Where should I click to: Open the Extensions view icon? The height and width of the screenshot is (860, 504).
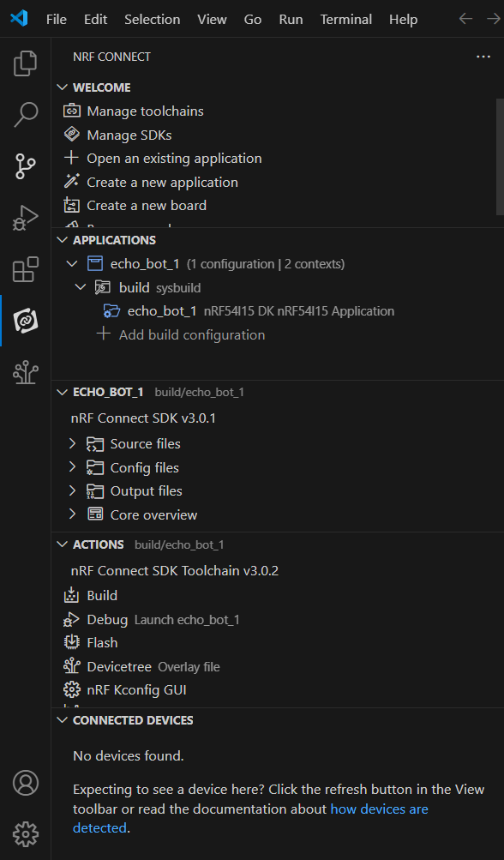[25, 269]
